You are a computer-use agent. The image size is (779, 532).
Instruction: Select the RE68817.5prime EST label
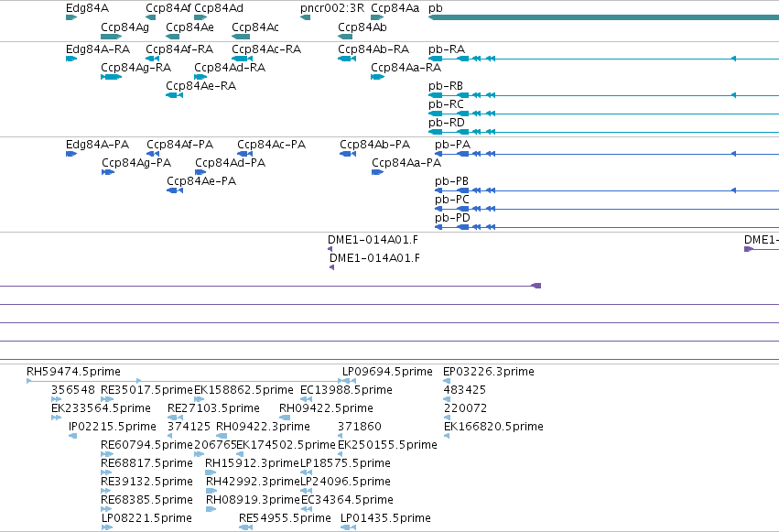(x=146, y=463)
